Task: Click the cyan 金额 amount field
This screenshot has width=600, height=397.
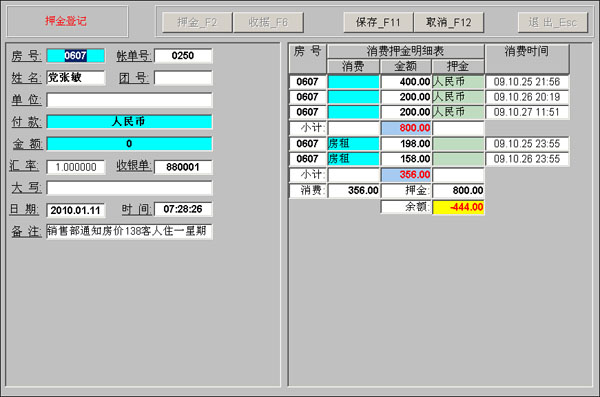Action: (x=129, y=144)
